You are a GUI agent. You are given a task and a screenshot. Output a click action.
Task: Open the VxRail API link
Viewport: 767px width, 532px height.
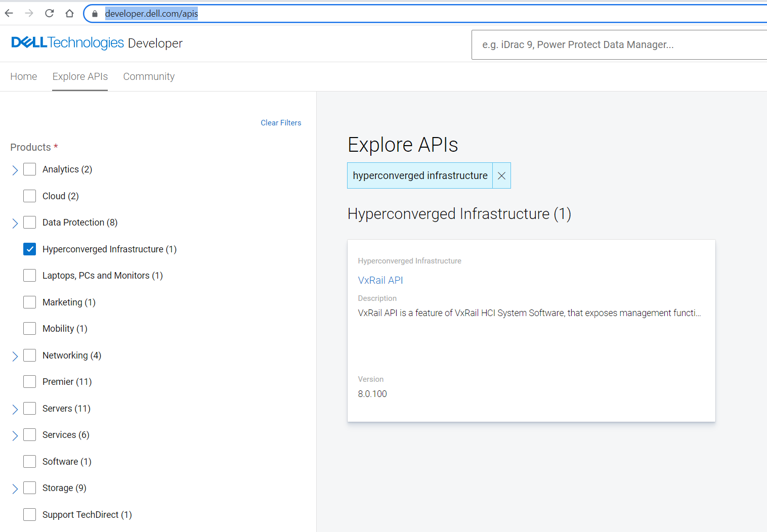tap(380, 280)
